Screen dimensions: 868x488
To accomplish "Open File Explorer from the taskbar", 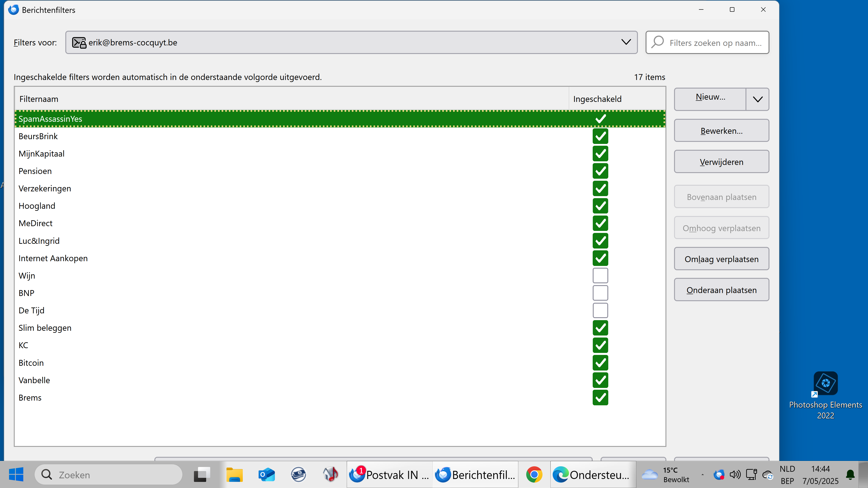I will click(234, 474).
